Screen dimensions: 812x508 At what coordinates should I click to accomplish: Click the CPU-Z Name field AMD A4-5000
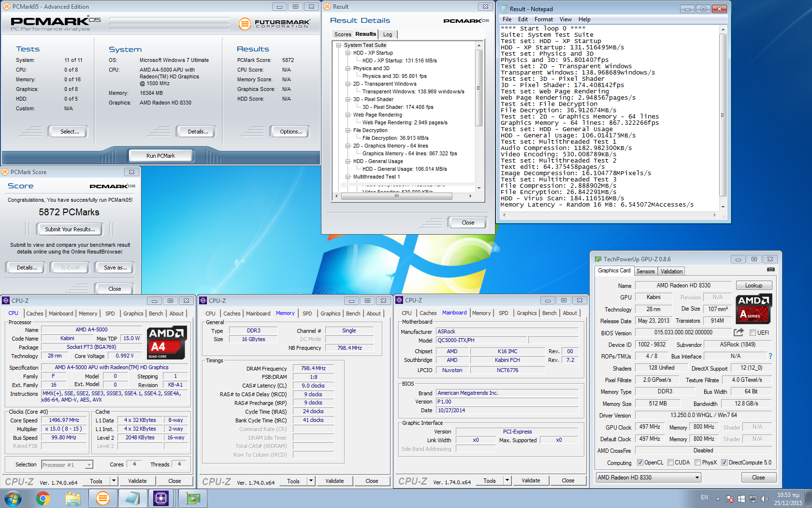point(91,329)
